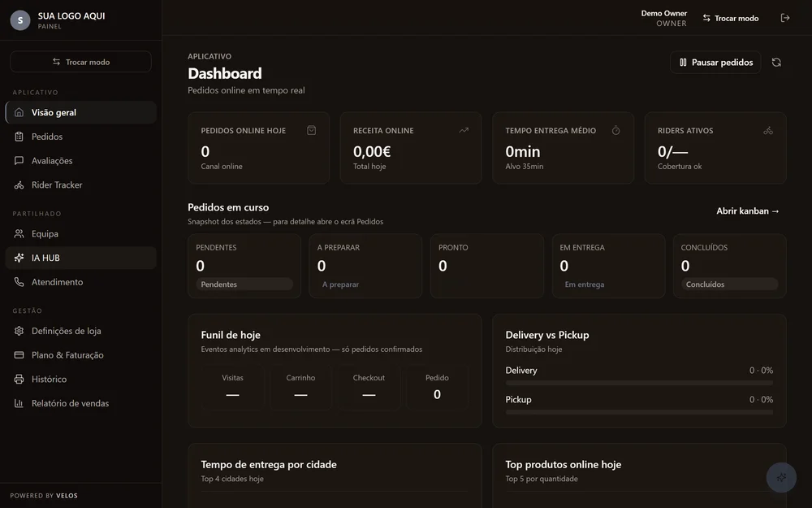Click the Pendentes status card
Viewport: 812px width, 508px height.
244,266
